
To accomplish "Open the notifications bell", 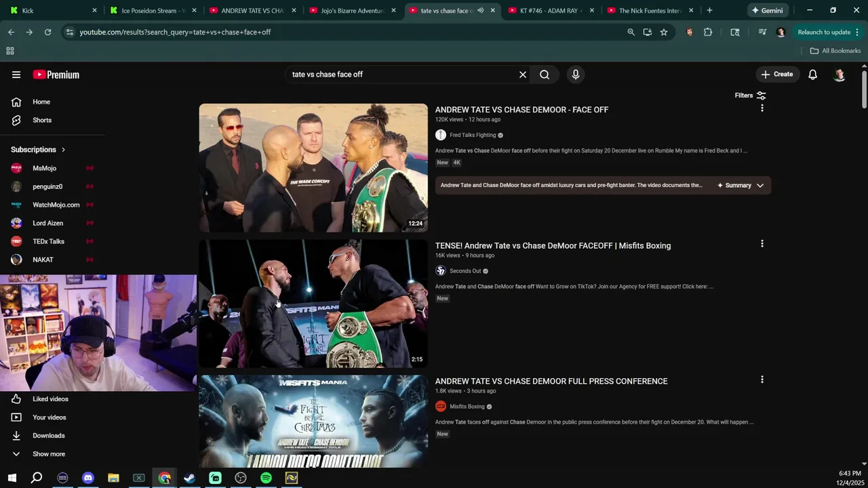I will [x=812, y=75].
